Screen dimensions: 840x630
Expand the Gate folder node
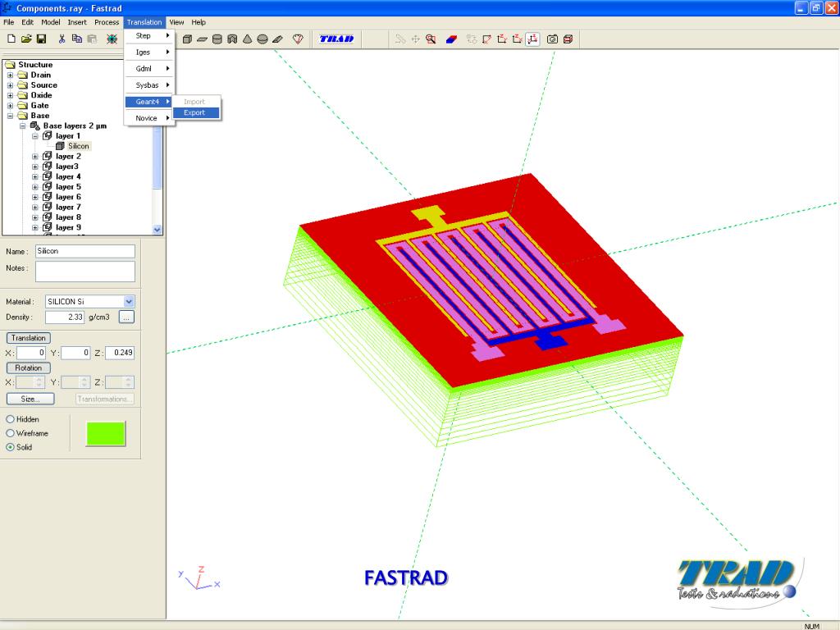point(10,106)
